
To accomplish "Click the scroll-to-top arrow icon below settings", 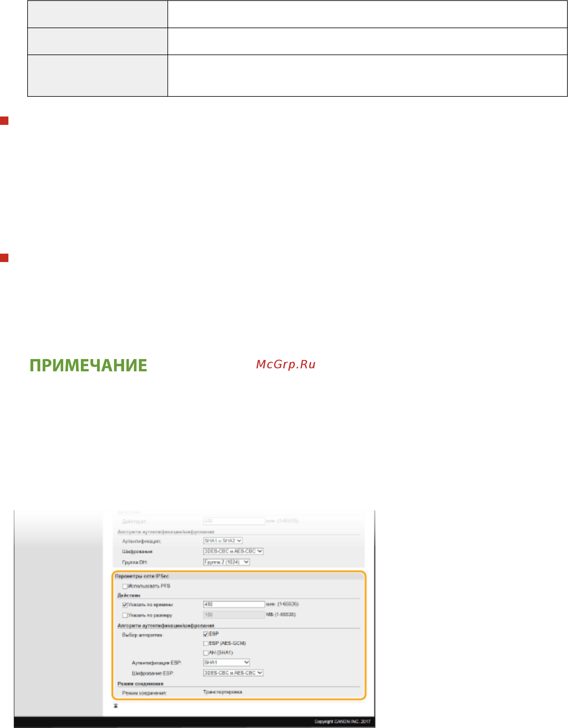I will tap(116, 706).
